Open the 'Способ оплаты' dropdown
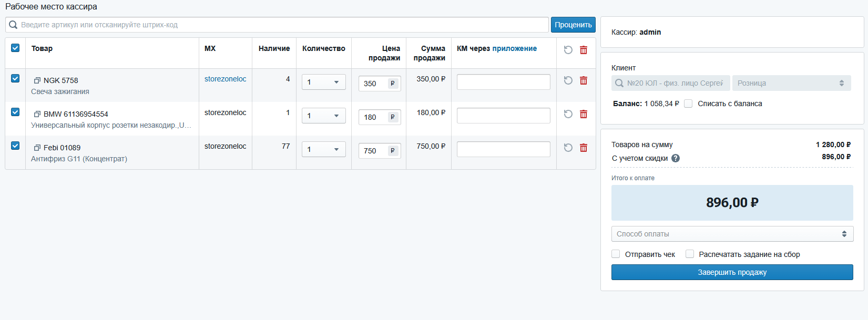Image resolution: width=868 pixels, height=320 pixels. (732, 234)
